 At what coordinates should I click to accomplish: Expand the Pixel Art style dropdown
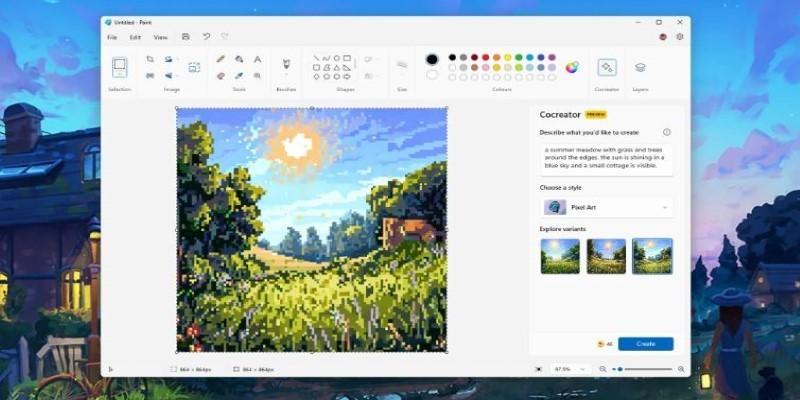[665, 207]
